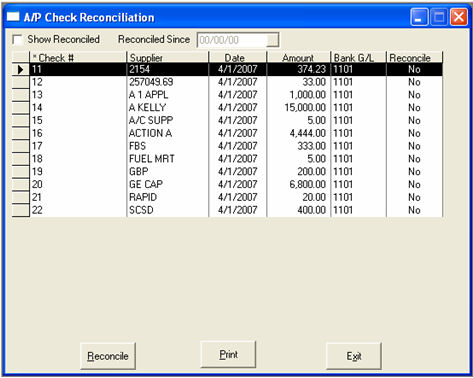The image size is (473, 378).
Task: Click supplier 2154 cell
Action: pos(168,69)
